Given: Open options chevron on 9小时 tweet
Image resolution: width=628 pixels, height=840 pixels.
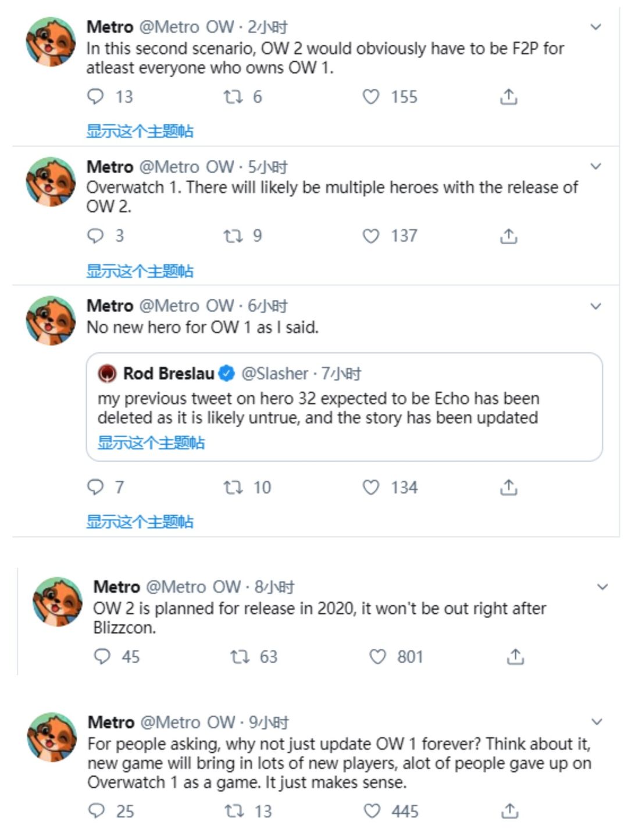Looking at the screenshot, I should pyautogui.click(x=597, y=721).
